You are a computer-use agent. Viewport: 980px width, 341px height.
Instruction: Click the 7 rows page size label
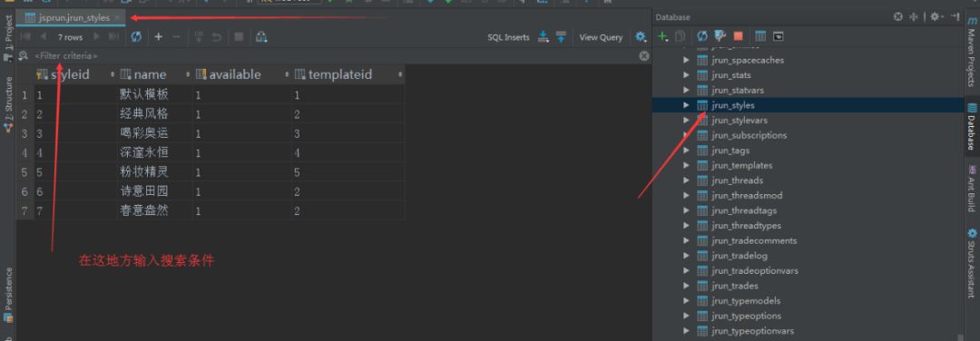point(70,37)
